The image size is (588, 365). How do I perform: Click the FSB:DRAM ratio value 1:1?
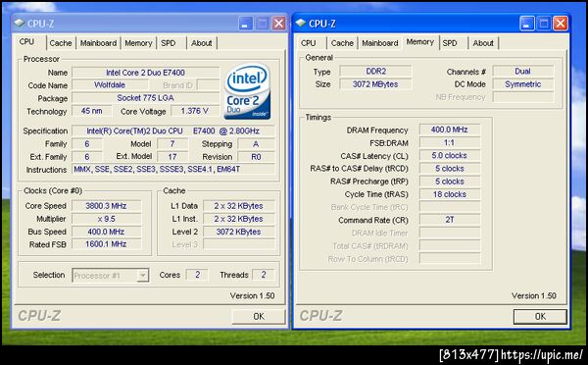click(450, 142)
